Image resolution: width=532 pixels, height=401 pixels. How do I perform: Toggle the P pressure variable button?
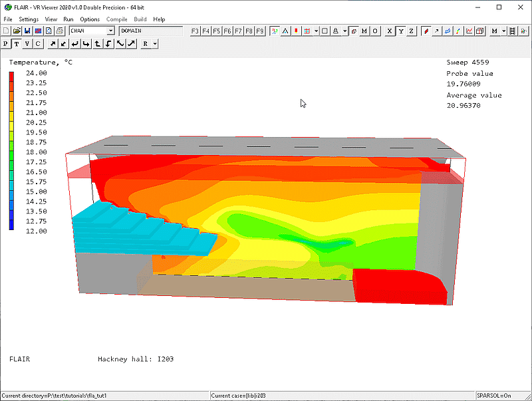(6, 43)
